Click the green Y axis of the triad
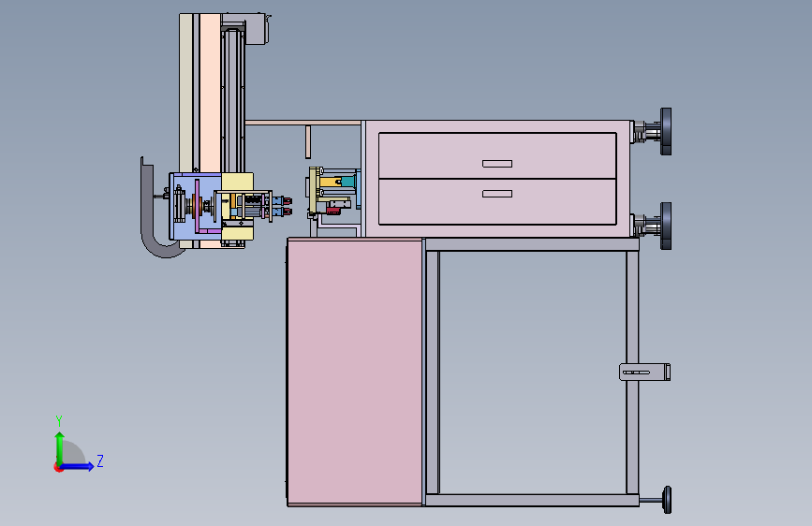Viewport: 812px width, 526px height. (60, 447)
